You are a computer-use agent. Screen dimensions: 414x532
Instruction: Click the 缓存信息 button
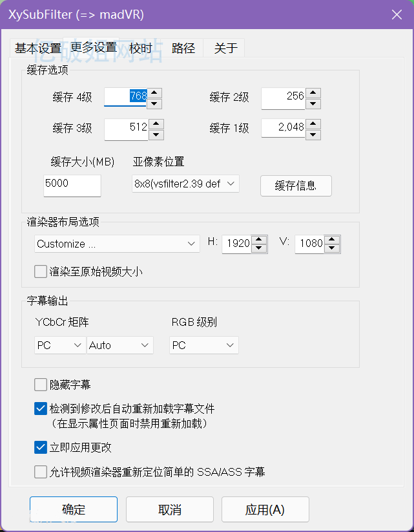pos(296,186)
